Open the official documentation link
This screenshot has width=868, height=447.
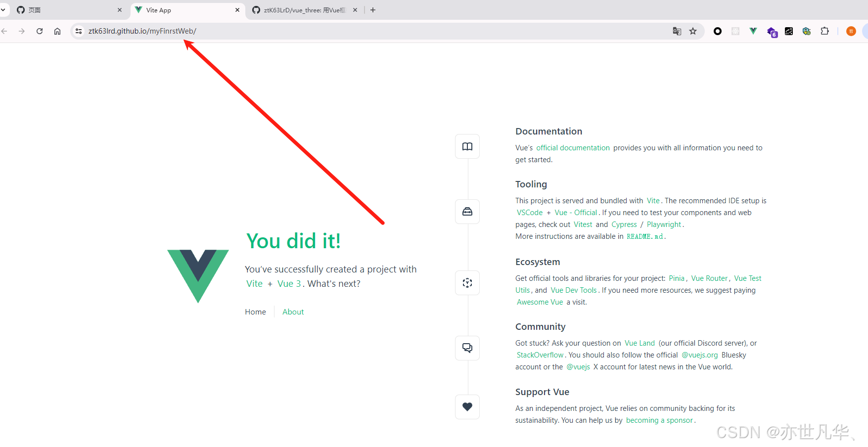[573, 148]
